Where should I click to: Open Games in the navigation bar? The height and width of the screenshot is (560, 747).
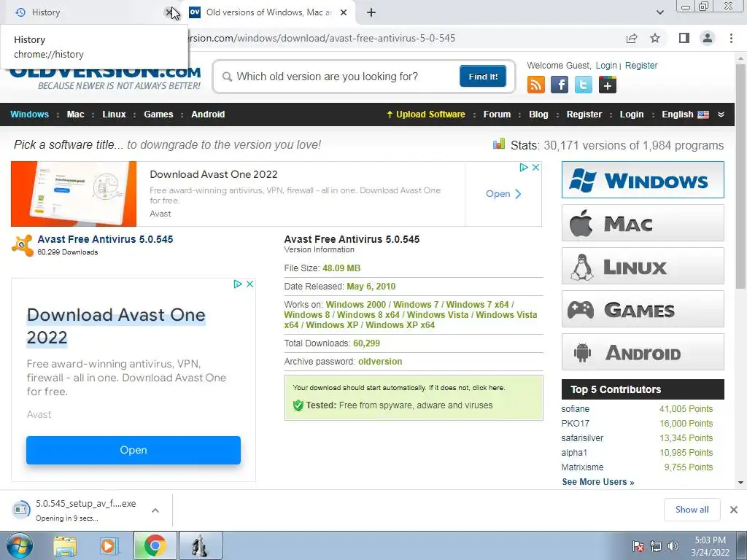click(158, 114)
